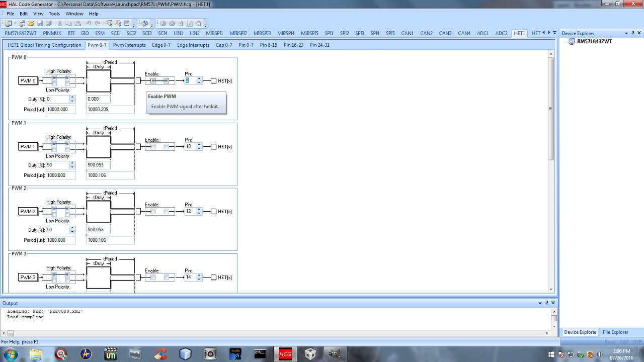The width and height of the screenshot is (644, 362).
Task: Open the File Explorer panel tab
Action: [615, 332]
